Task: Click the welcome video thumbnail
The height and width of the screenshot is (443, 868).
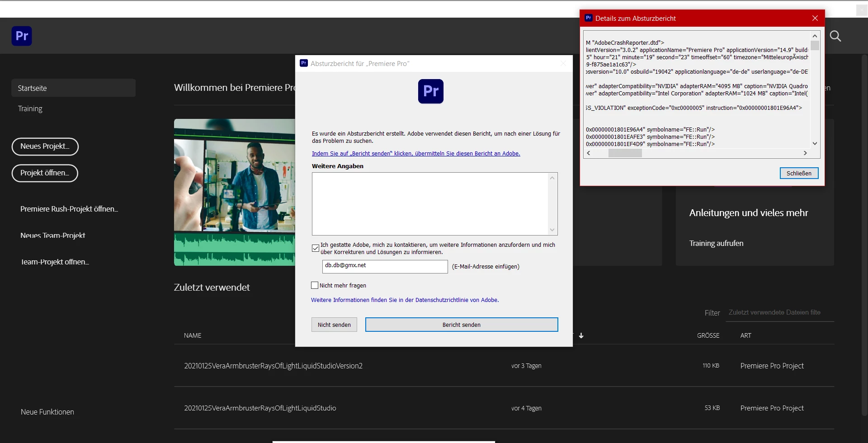Action: [x=235, y=192]
